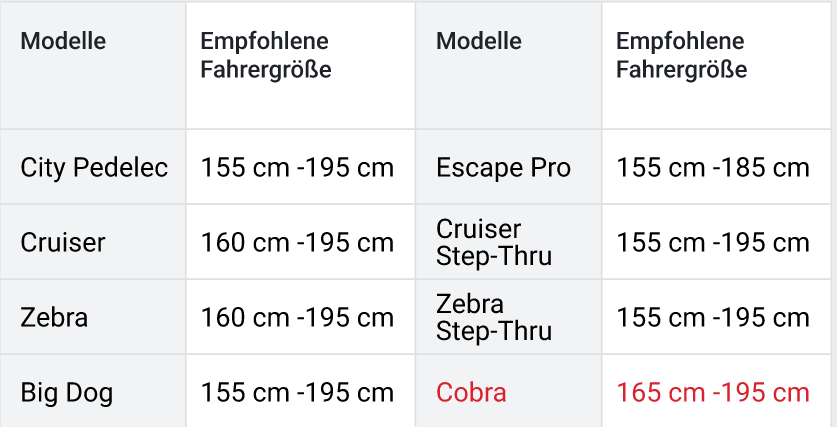
Task: Select the 160 cm -195 cm beside Zebra
Action: point(297,318)
